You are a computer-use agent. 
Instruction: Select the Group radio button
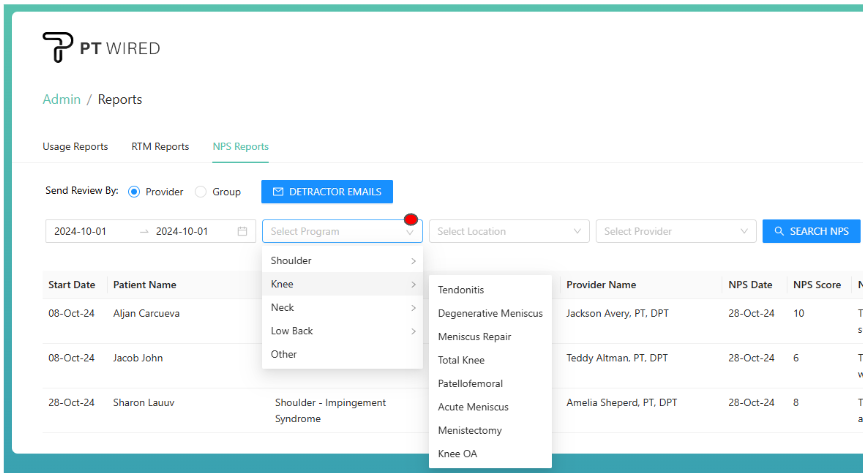click(x=201, y=191)
